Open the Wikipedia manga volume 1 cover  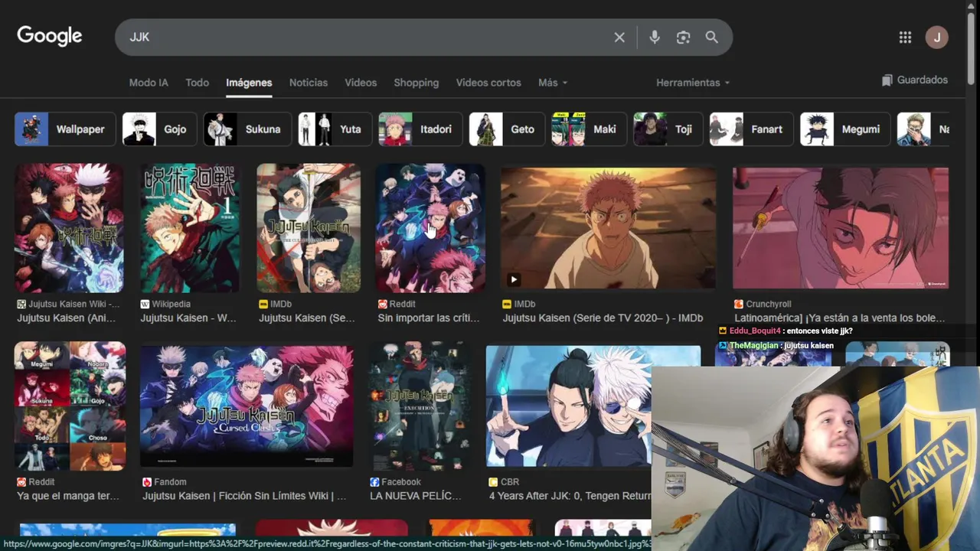coord(190,228)
